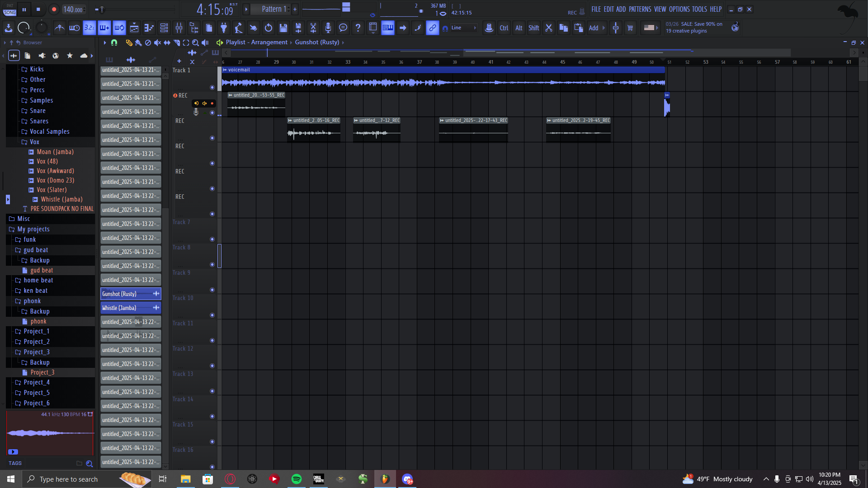The height and width of the screenshot is (488, 868).
Task: Toggle the playlist snap magnet icon
Action: [x=114, y=42]
